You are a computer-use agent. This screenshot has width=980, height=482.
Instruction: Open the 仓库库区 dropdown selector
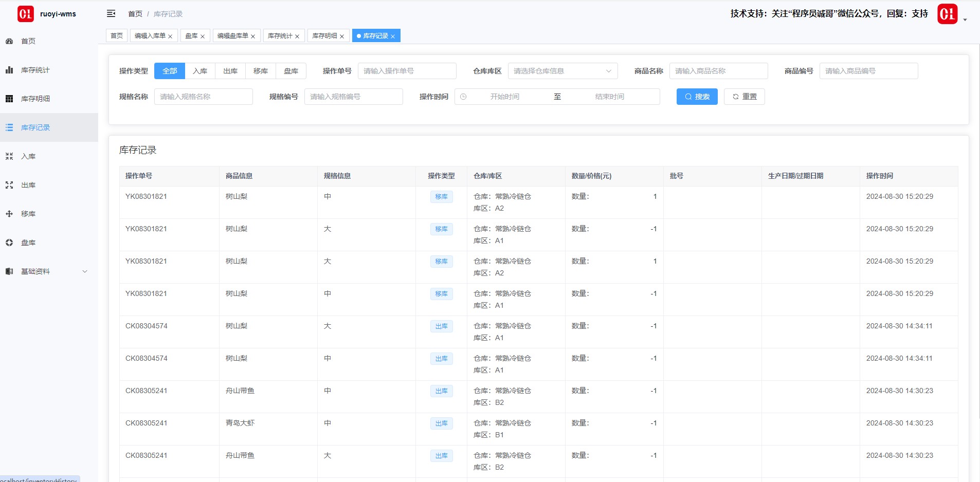[x=562, y=71]
